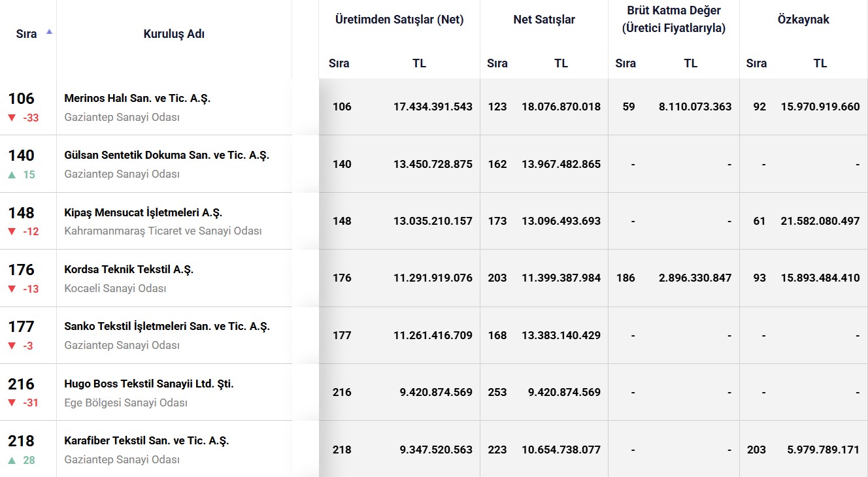Open Sanko Tekstil İşletmeleri company entry
Image resolution: width=868 pixels, height=477 pixels.
(167, 327)
